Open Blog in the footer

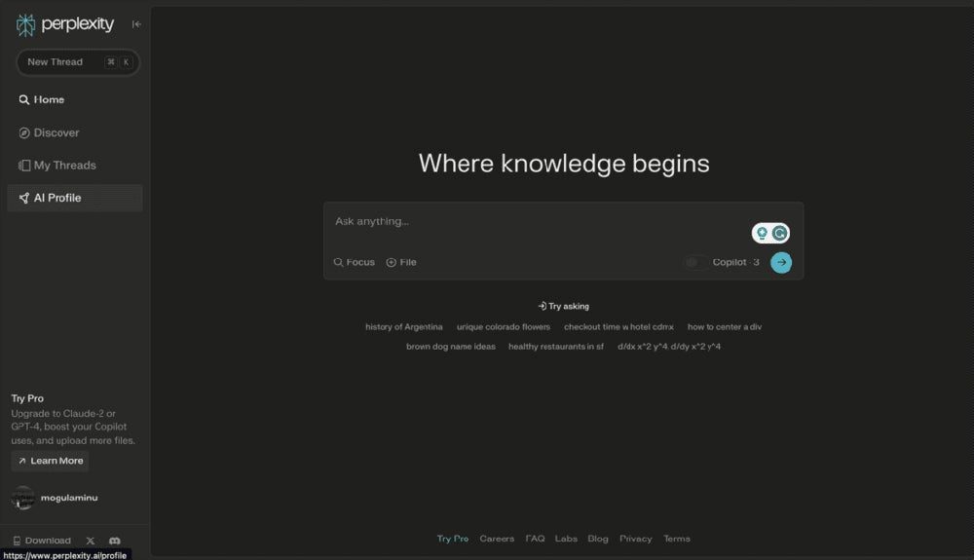point(598,539)
